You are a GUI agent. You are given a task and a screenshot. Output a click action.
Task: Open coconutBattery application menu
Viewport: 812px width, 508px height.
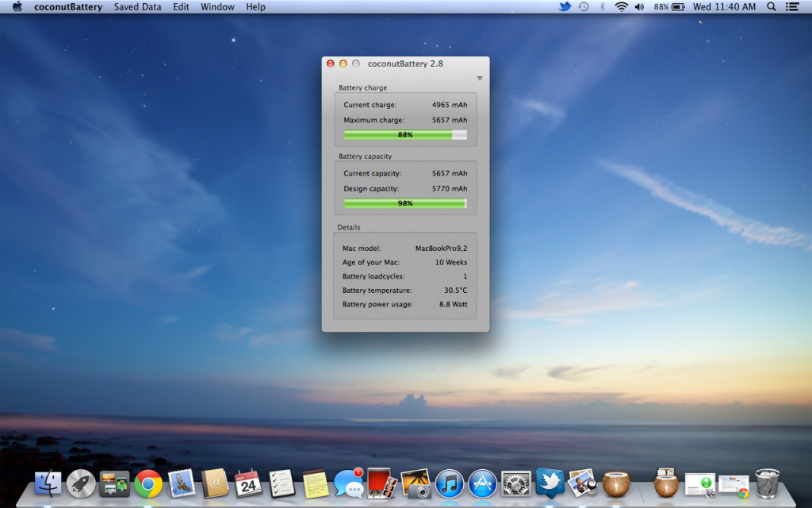(x=68, y=6)
